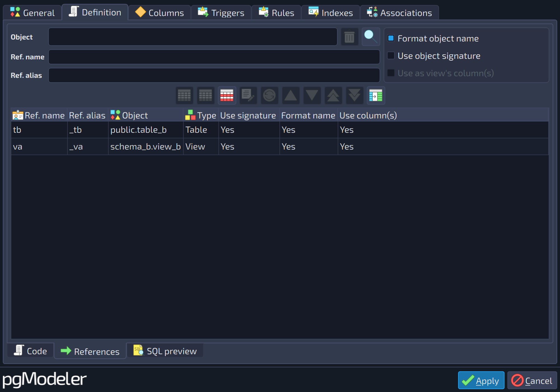Click the second grid icon in reference toolbar
The height and width of the screenshot is (392, 560).
click(x=206, y=95)
